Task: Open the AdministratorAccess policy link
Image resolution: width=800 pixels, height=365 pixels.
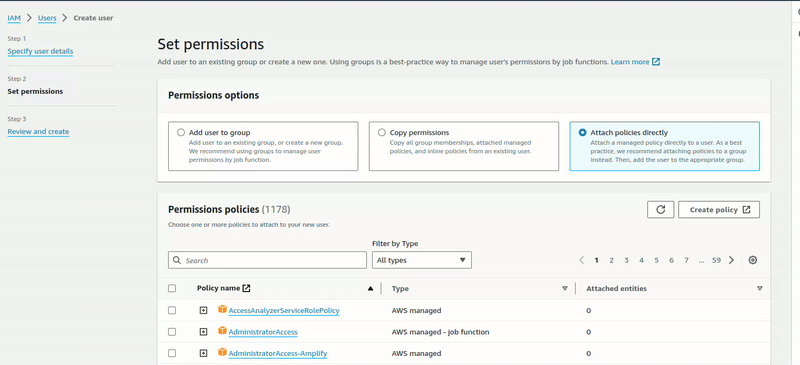Action: [x=263, y=332]
